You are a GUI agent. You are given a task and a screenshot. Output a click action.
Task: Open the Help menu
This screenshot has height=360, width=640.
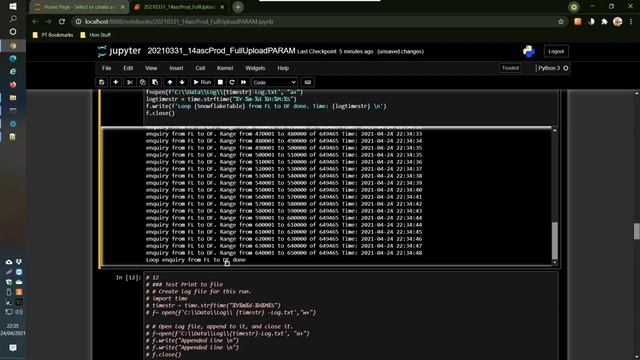coord(283,68)
